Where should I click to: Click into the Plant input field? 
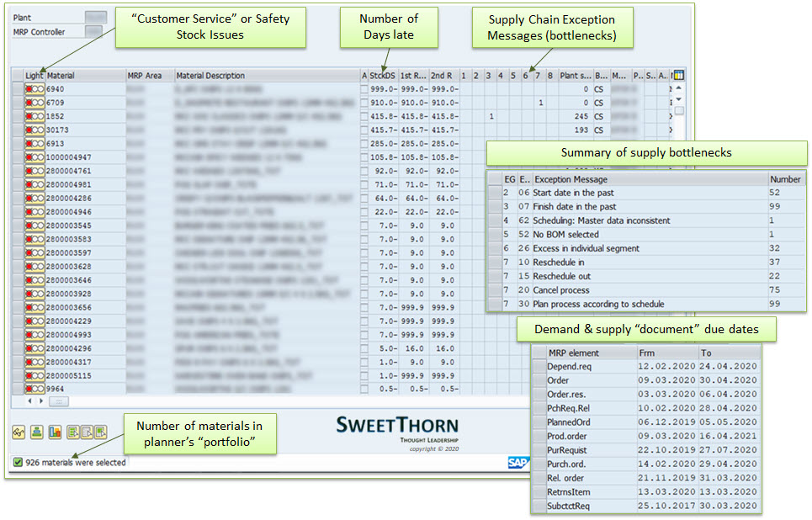coord(96,17)
